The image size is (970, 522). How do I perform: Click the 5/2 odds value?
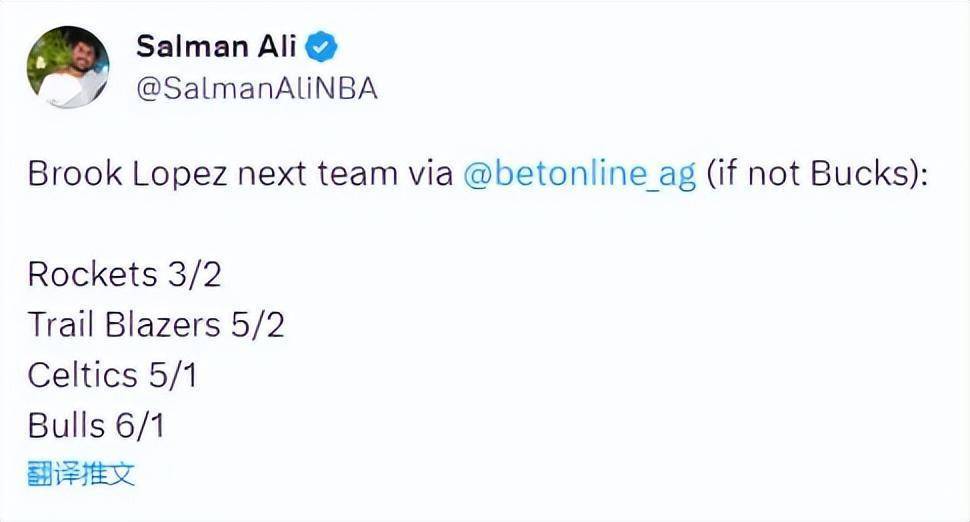(x=257, y=324)
